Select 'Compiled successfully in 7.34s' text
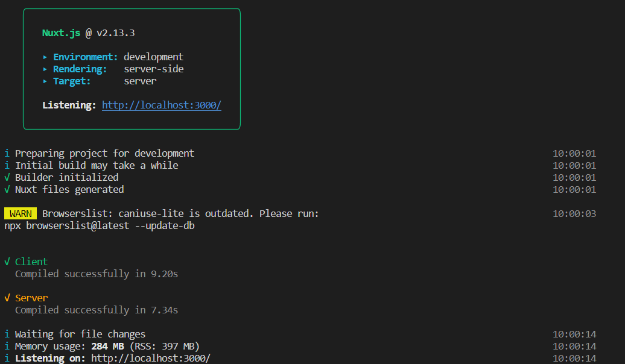625x364 pixels. [x=97, y=310]
